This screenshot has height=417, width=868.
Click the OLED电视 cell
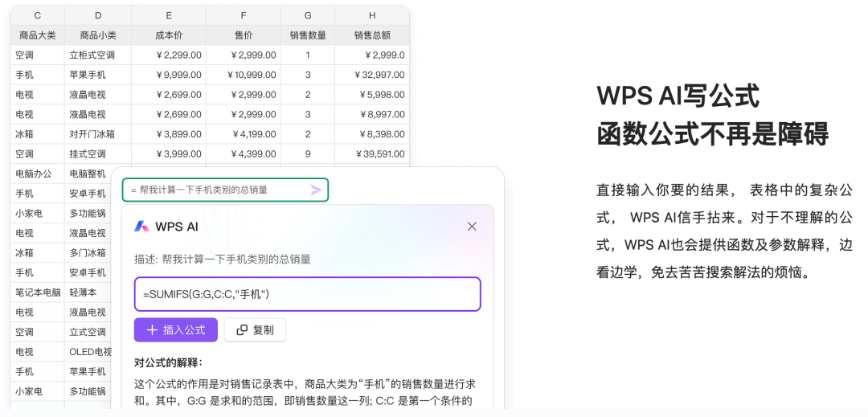pos(88,352)
